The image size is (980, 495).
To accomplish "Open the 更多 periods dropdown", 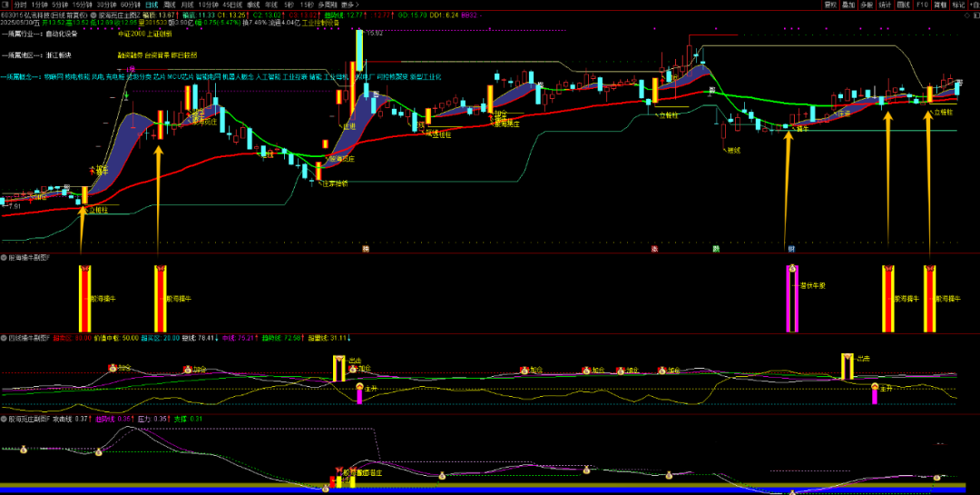I will pyautogui.click(x=349, y=5).
